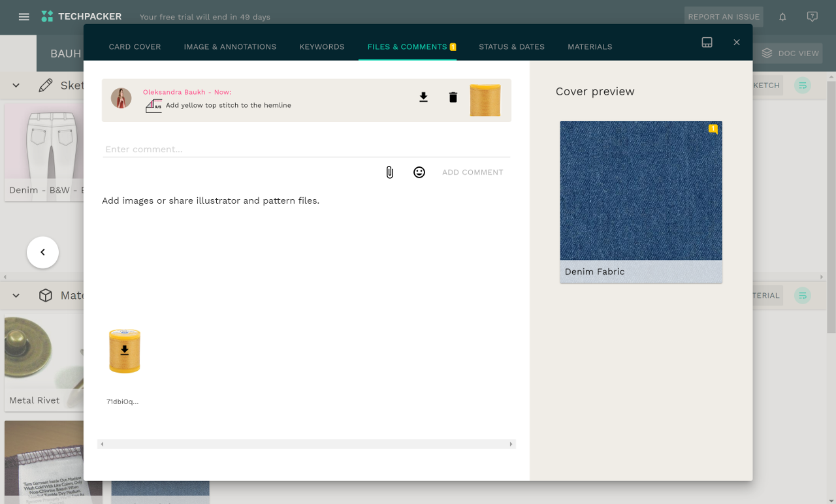This screenshot has height=504, width=836.
Task: Click the pencil Sketches section icon
Action: 46,86
